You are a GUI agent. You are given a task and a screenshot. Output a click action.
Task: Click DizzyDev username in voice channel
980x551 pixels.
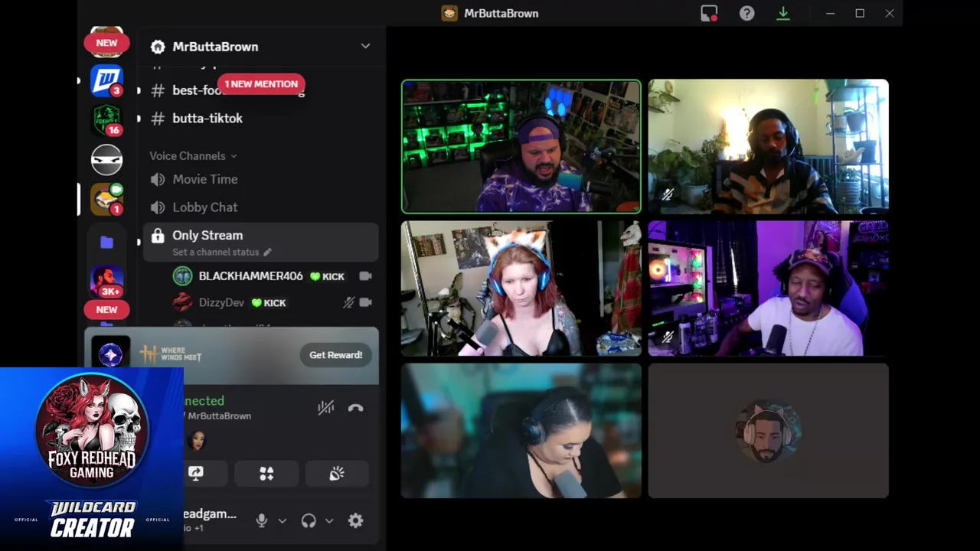[221, 302]
